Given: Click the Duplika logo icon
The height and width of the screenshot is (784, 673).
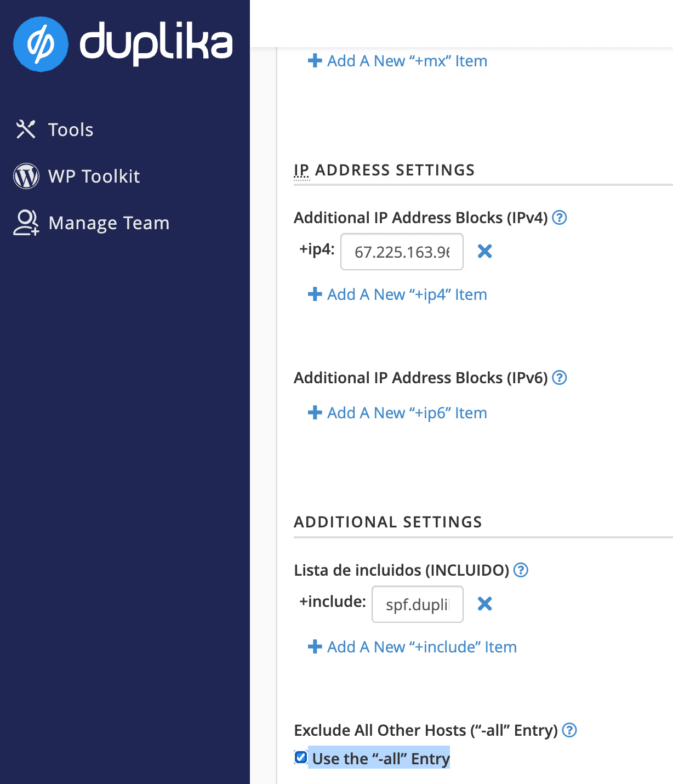Looking at the screenshot, I should (41, 44).
